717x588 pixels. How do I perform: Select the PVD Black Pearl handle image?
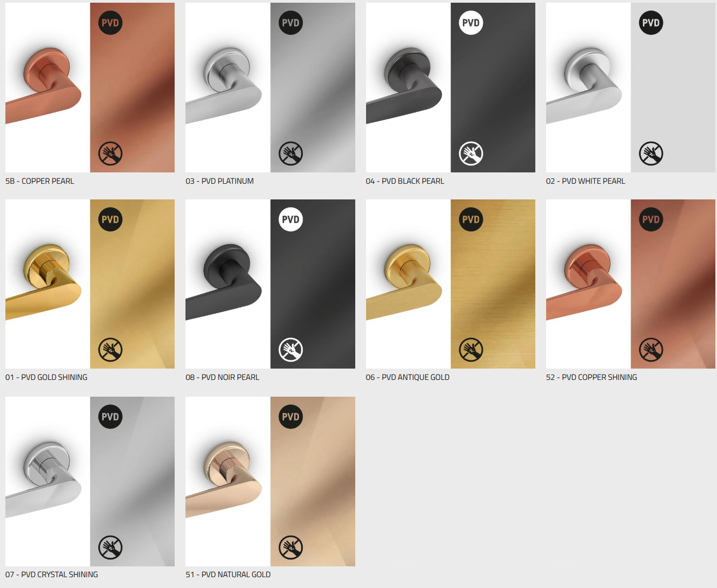[x=408, y=88]
